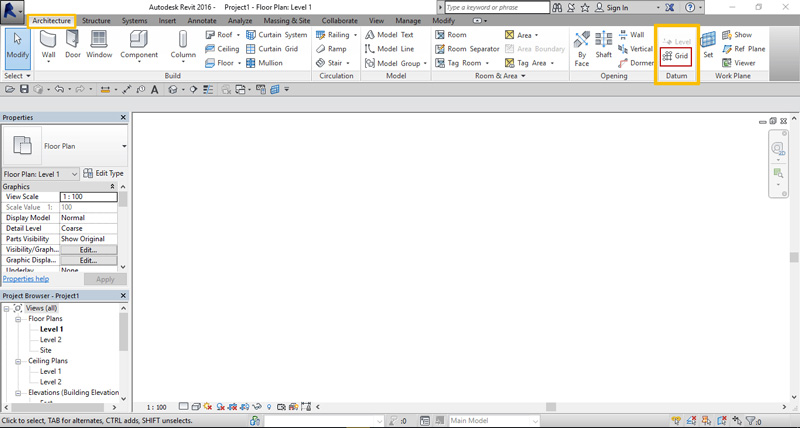Screen dimensions: 800x428
Task: Open the work plane Viewer
Action: (738, 63)
